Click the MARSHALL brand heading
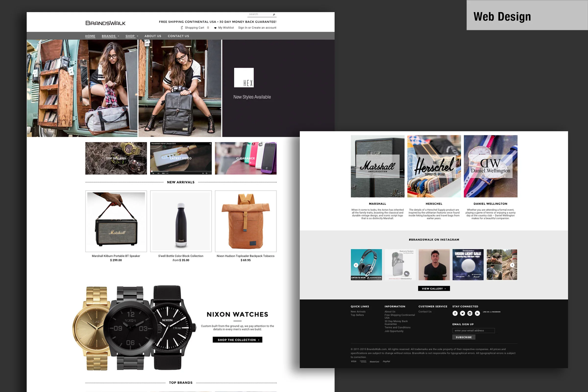 (378, 204)
